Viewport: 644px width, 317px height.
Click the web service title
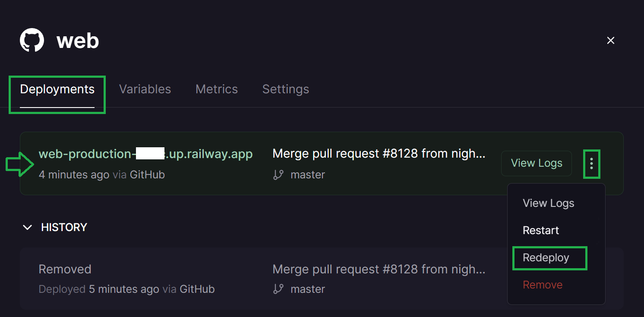(x=78, y=41)
